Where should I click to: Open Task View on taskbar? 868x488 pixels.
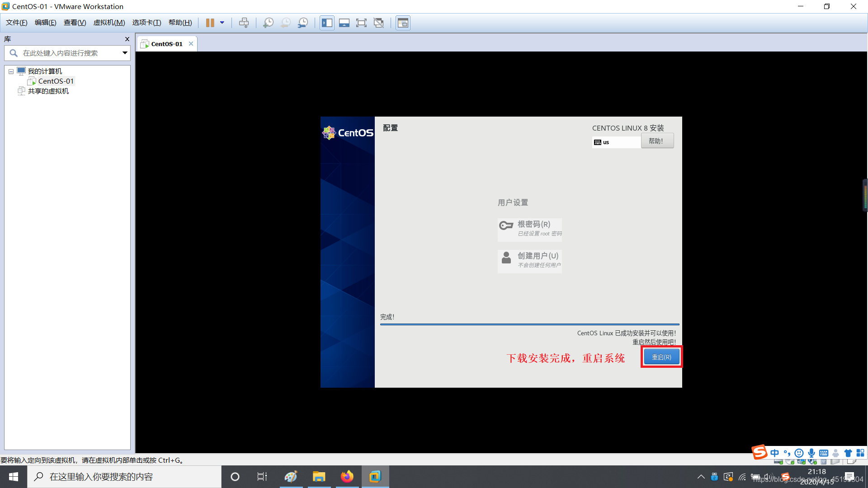[262, 477]
